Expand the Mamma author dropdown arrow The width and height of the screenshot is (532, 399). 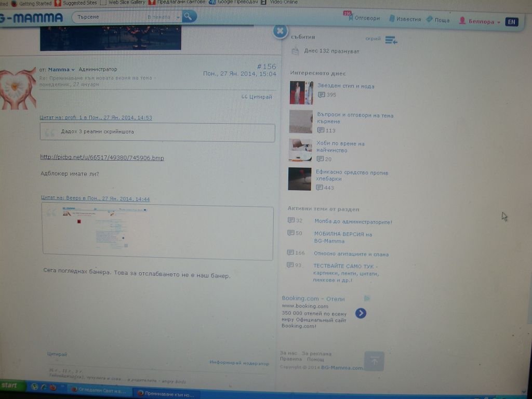coord(73,70)
